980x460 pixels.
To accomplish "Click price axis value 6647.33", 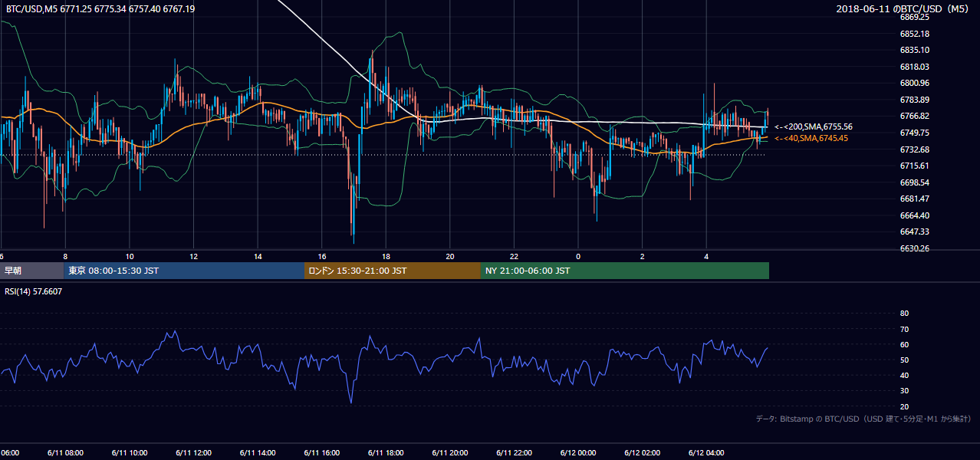I will pos(914,232).
